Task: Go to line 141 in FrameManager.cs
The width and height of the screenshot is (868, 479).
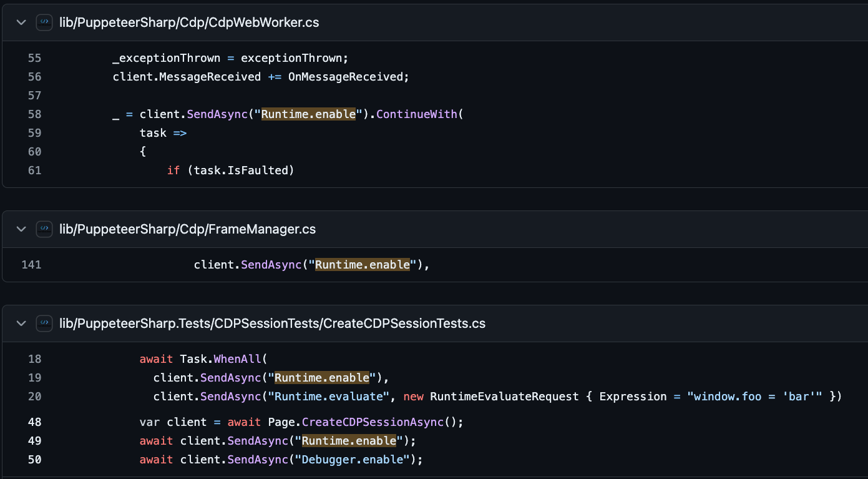Action: coord(31,265)
